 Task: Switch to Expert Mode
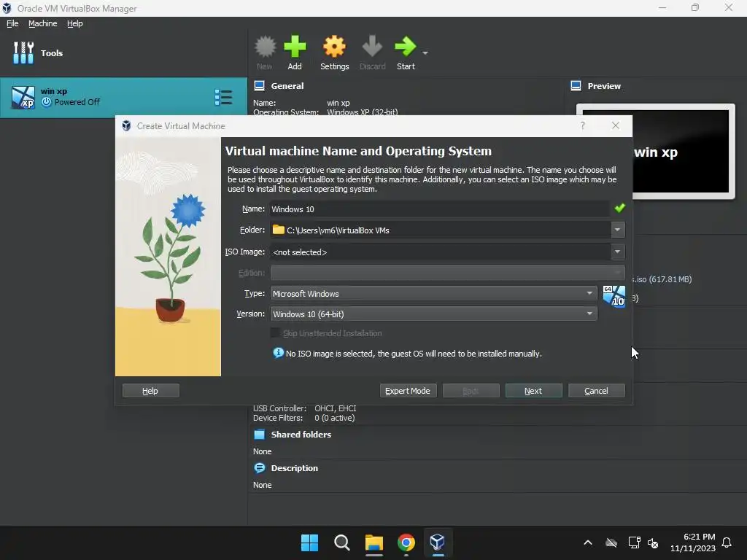coord(408,391)
